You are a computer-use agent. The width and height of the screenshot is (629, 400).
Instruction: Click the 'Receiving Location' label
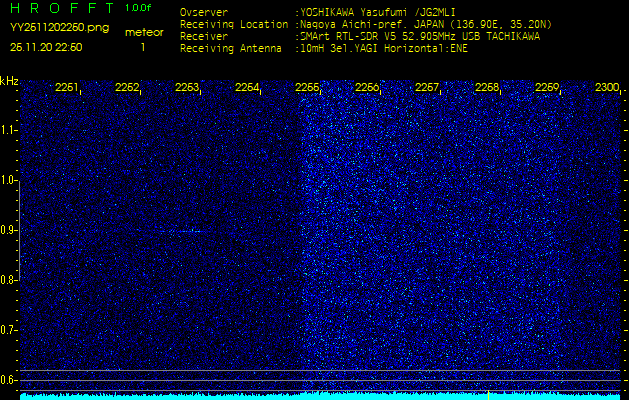pos(234,24)
